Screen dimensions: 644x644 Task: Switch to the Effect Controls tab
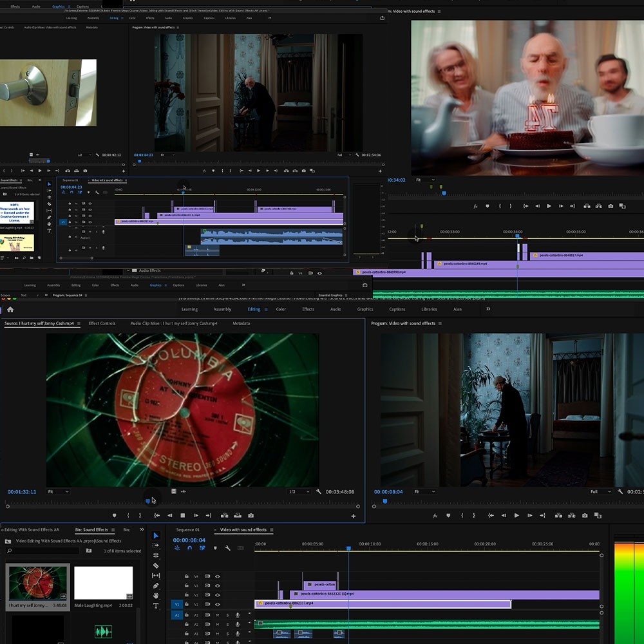[x=102, y=323]
